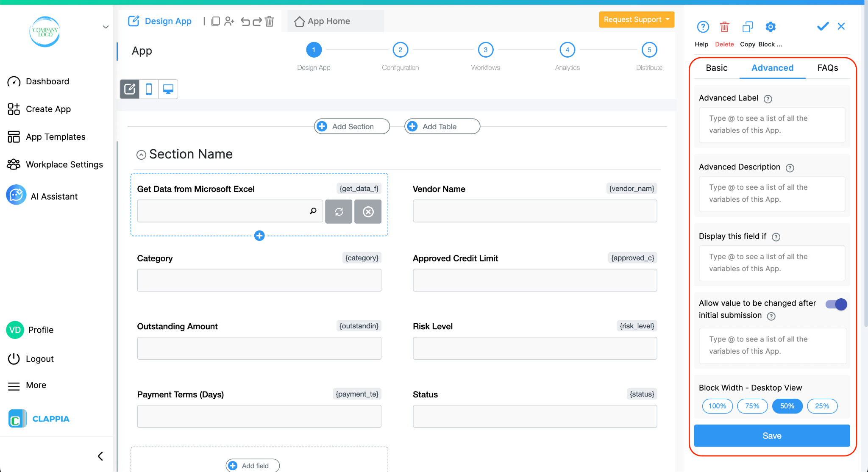
Task: Click the clear (X) icon beside Excel field
Action: click(x=368, y=211)
